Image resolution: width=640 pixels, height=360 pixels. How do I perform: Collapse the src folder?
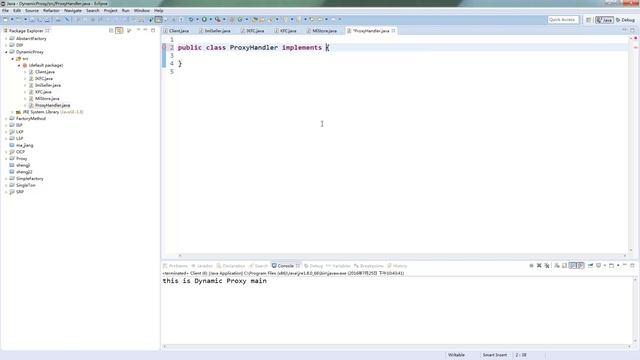(13, 59)
